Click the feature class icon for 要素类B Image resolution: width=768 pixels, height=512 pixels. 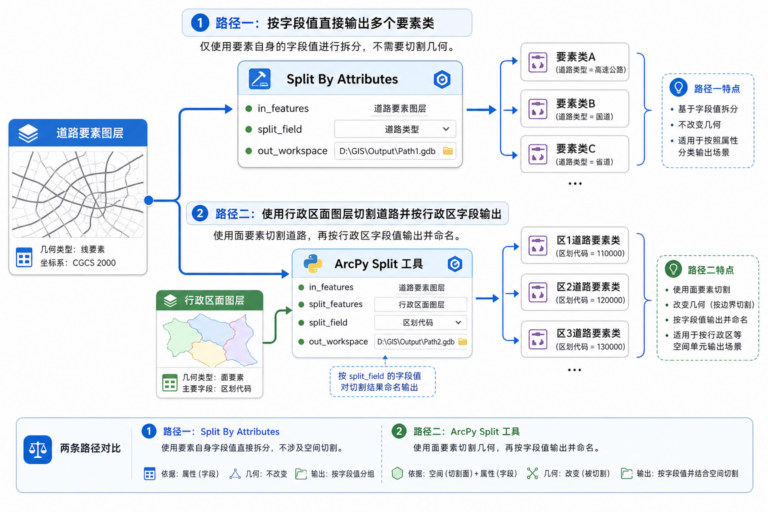coord(538,109)
